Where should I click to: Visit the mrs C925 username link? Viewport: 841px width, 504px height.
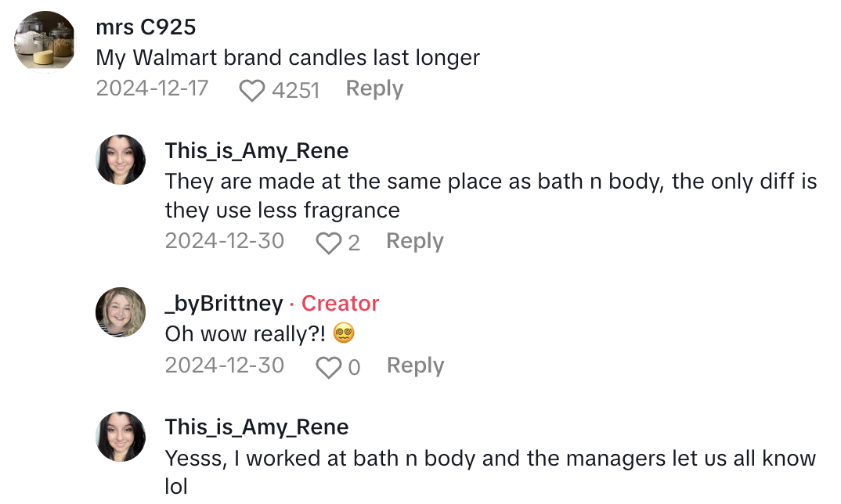tap(146, 27)
